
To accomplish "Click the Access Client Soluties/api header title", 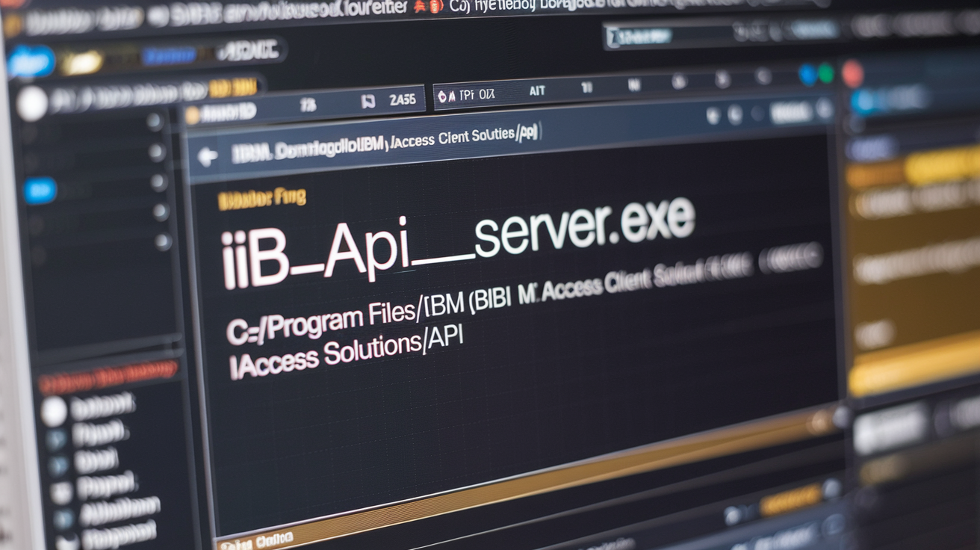I will [x=464, y=137].
